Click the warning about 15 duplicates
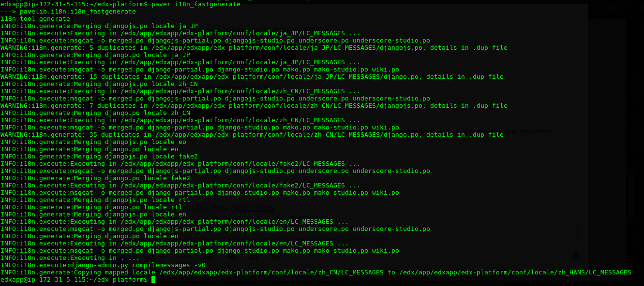Viewport: 644px width, 286px height. (x=252, y=77)
